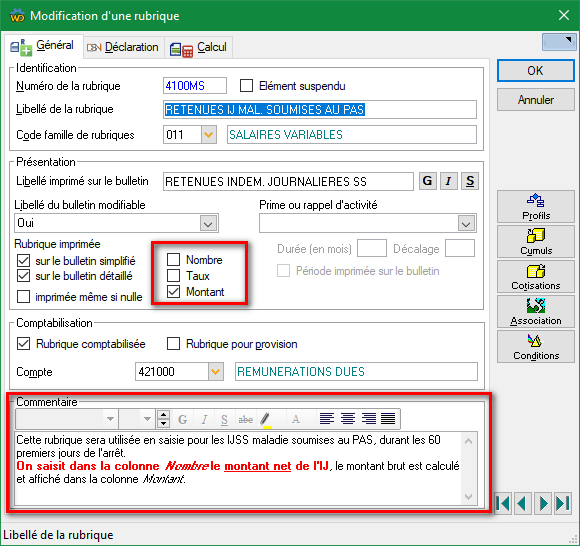
Task: Open the Association panel
Action: pyautogui.click(x=535, y=311)
